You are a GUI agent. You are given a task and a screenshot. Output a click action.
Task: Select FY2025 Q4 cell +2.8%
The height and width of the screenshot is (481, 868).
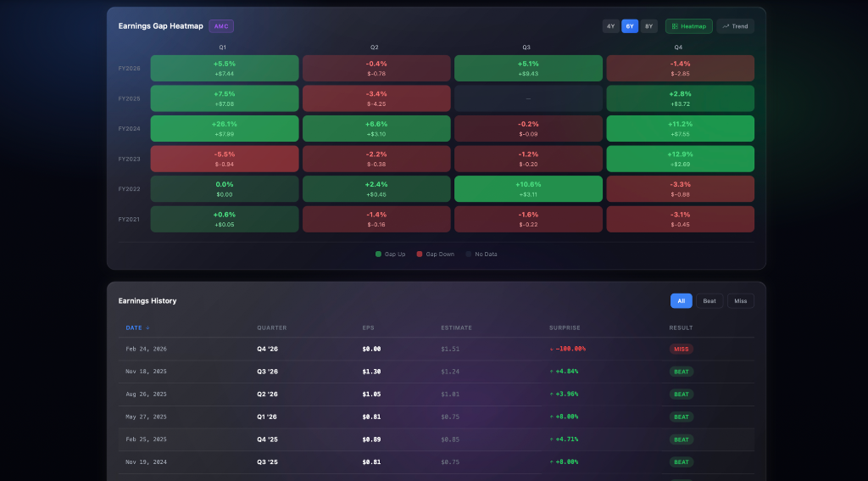pyautogui.click(x=681, y=98)
